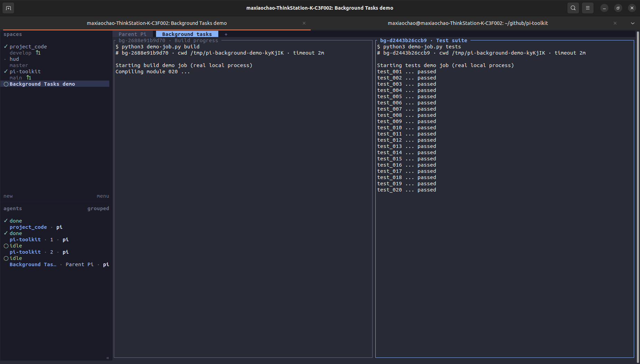This screenshot has width=640, height=364.
Task: Switch to the ~/github/pi-toolkit terminal tab
Action: pos(468,23)
